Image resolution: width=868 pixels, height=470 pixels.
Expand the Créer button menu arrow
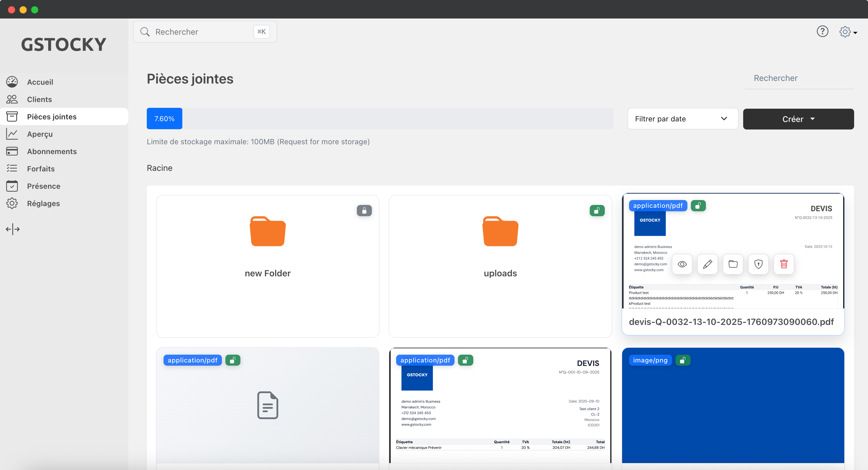(x=813, y=119)
